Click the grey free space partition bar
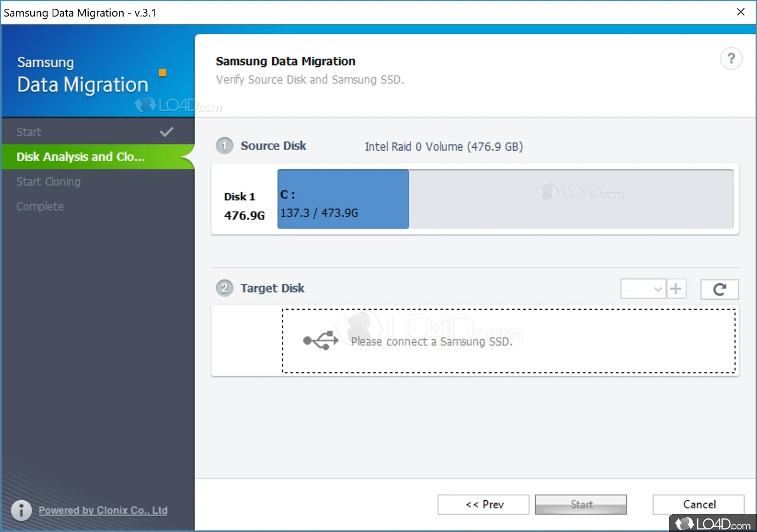Image resolution: width=757 pixels, height=532 pixels. pos(571,199)
